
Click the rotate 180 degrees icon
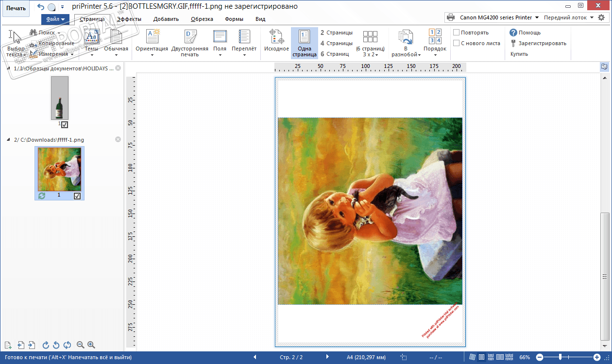[67, 345]
